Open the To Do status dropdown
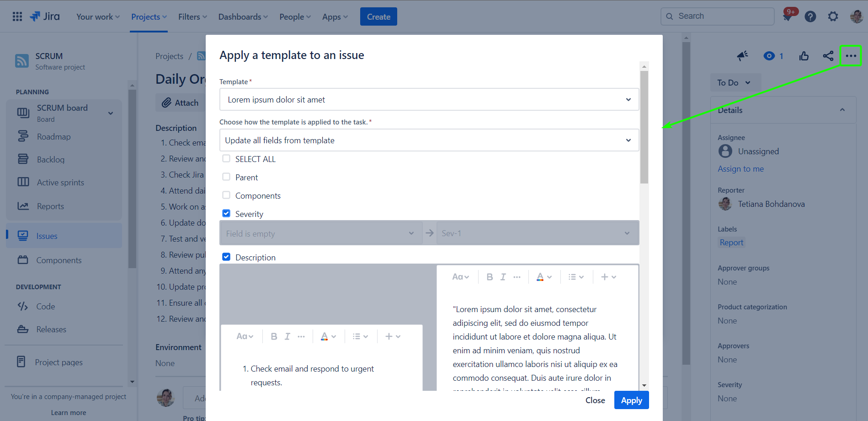This screenshot has height=421, width=868. pyautogui.click(x=734, y=83)
